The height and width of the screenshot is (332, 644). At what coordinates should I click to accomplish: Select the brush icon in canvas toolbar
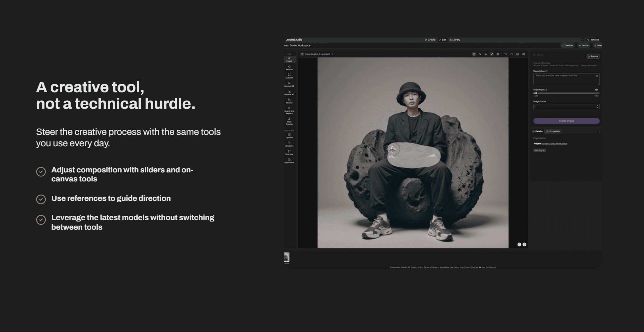[492, 54]
